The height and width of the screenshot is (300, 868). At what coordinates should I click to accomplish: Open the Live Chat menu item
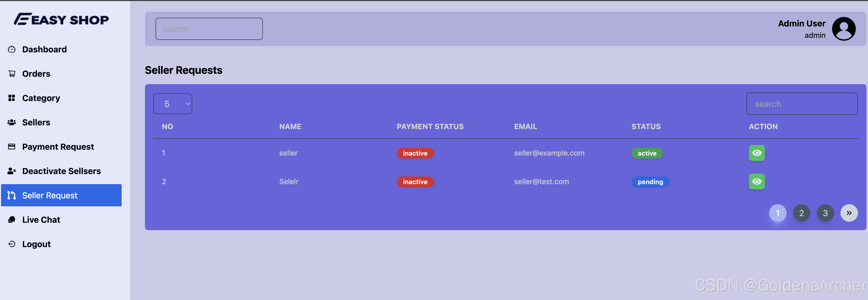41,220
